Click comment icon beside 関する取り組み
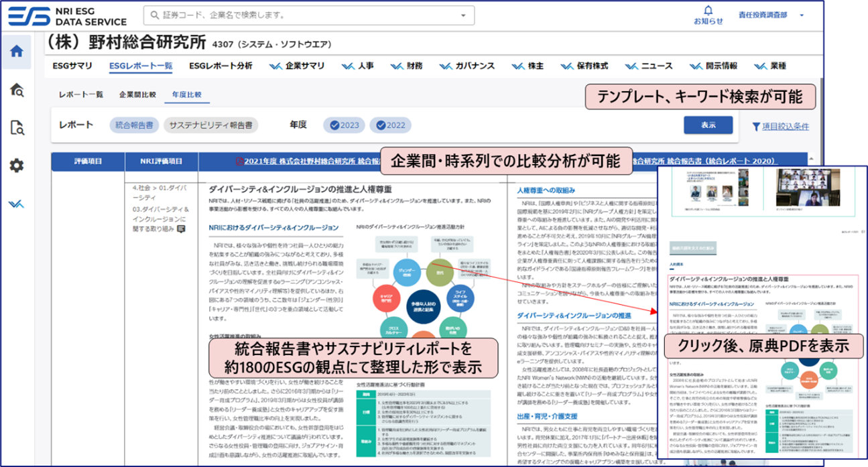The width and height of the screenshot is (868, 467). (181, 229)
